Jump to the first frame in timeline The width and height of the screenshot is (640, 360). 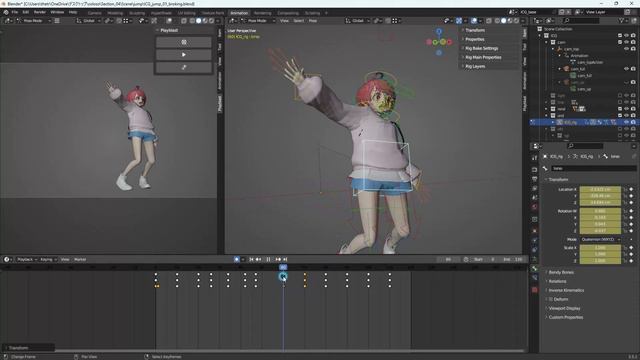[x=251, y=259]
